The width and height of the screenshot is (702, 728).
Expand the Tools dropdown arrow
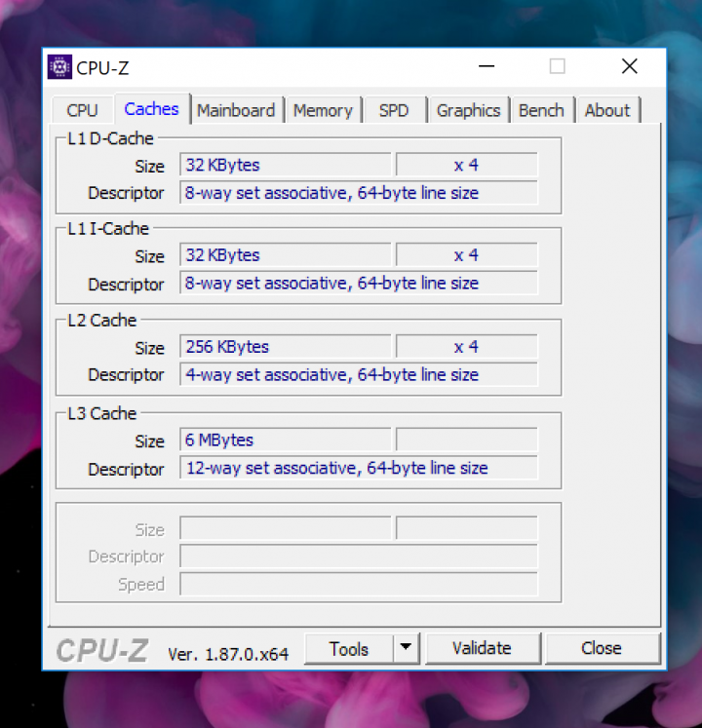pos(406,648)
